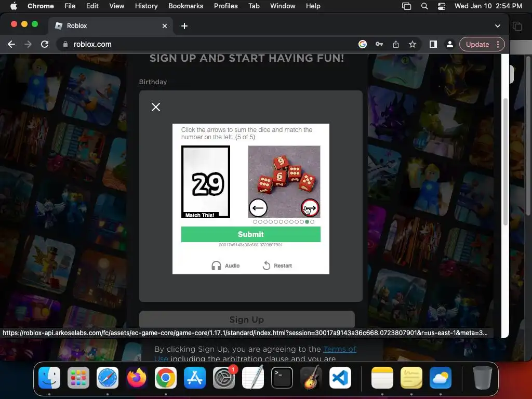Screen dimensions: 532x399
Task: Open the Bookmarks menu
Action: 185,6
